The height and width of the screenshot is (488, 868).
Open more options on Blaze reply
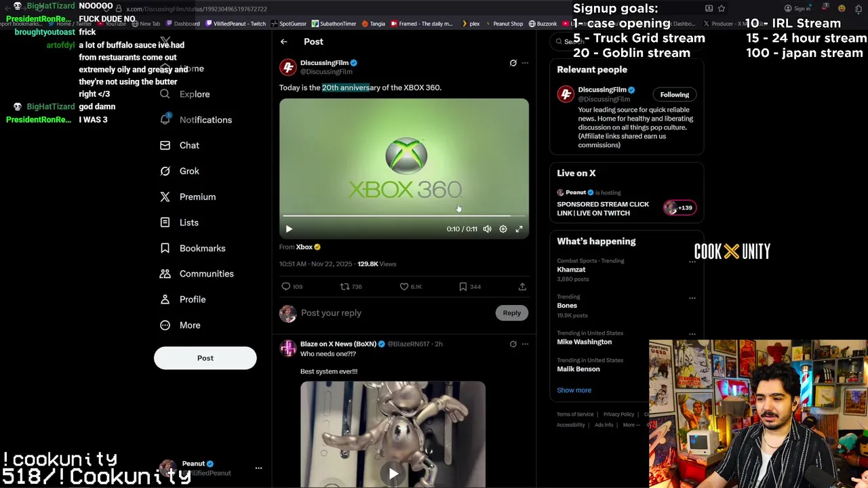tap(525, 344)
